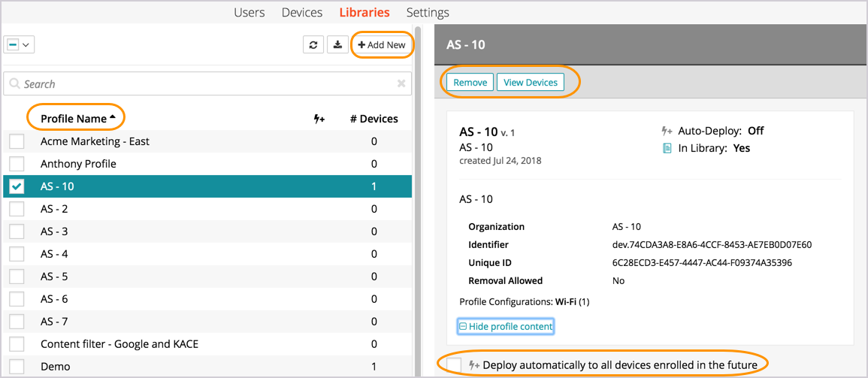The height and width of the screenshot is (378, 868).
Task: Click the refresh list icon
Action: [x=313, y=45]
